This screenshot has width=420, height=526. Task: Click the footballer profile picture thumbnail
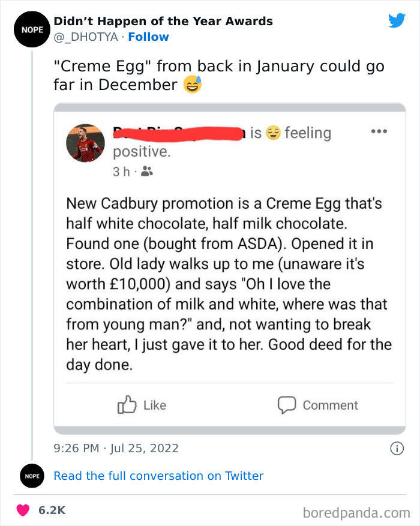(x=85, y=143)
